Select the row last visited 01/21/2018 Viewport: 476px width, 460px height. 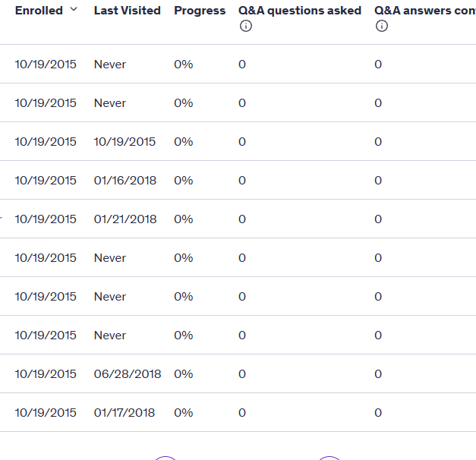(x=238, y=219)
